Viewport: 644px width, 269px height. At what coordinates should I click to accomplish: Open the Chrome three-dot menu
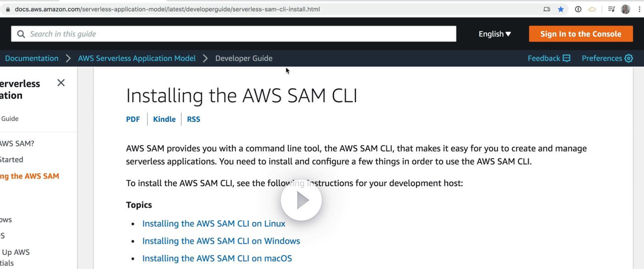coord(639,9)
